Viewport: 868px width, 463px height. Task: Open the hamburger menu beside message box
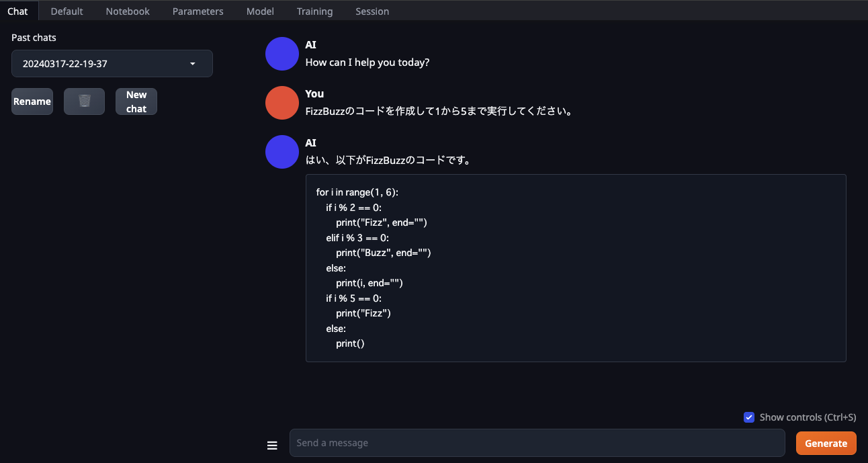[x=272, y=445]
